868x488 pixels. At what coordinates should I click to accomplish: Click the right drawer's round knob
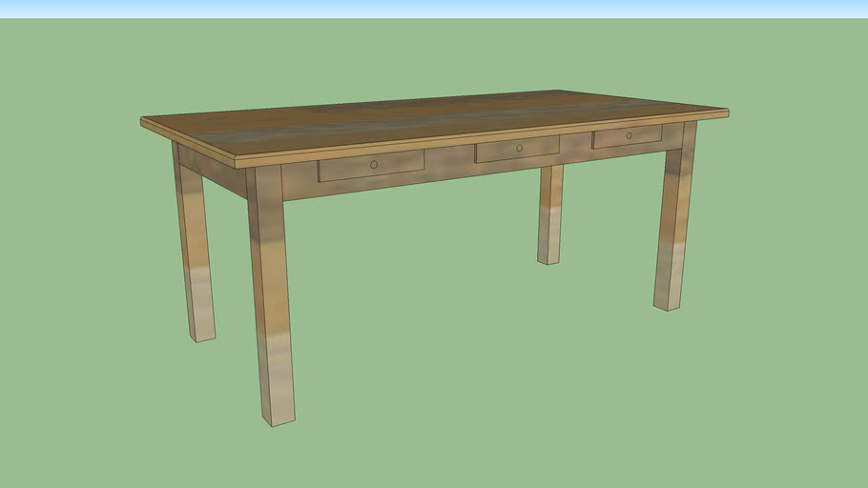(630, 135)
